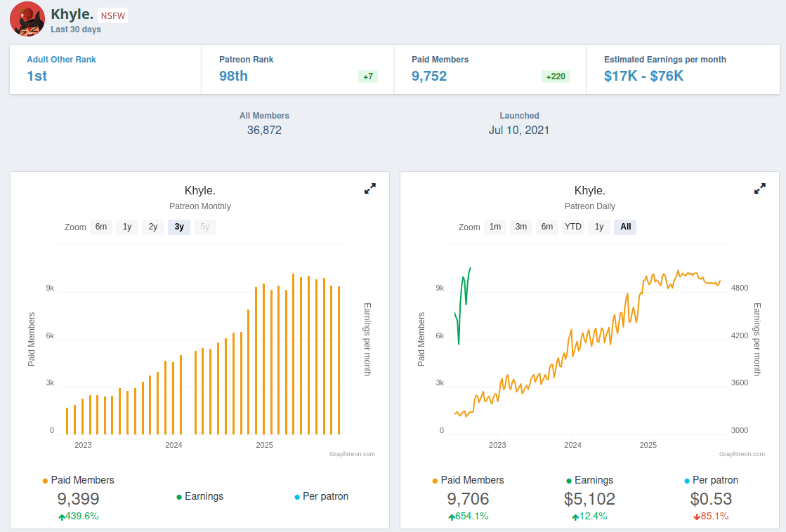
Task: Click the NSFW tag next to Khyle
Action: (113, 16)
